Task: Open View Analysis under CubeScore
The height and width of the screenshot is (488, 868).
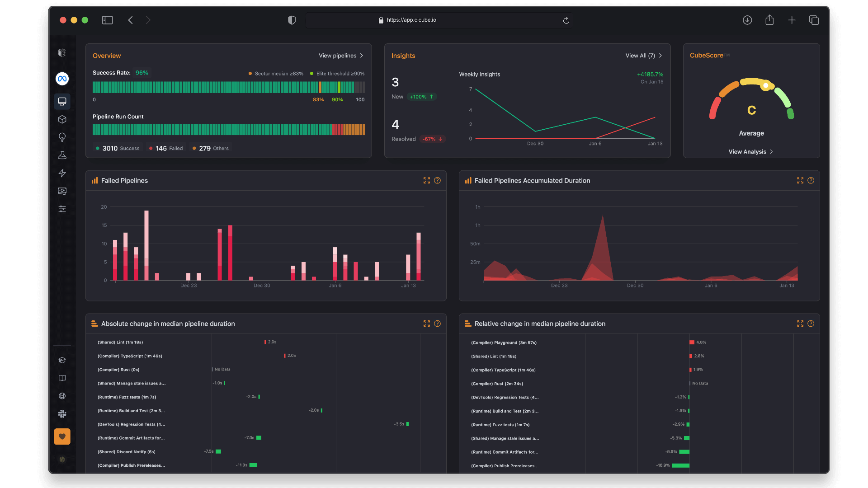Action: (750, 151)
